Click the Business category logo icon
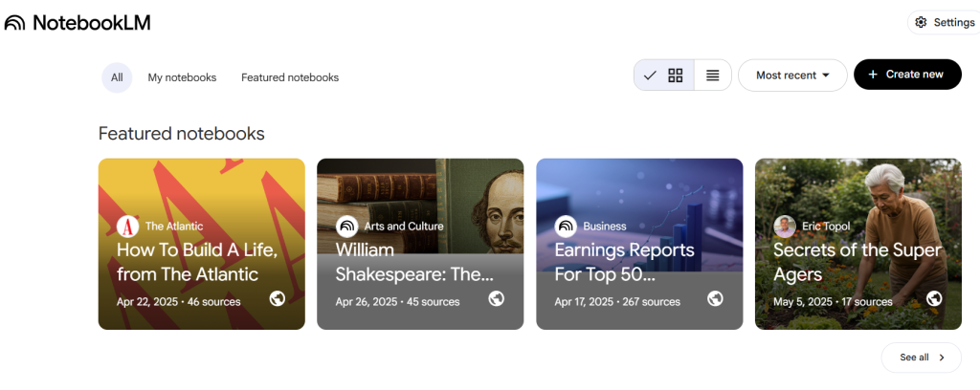The image size is (980, 390). pos(566,227)
